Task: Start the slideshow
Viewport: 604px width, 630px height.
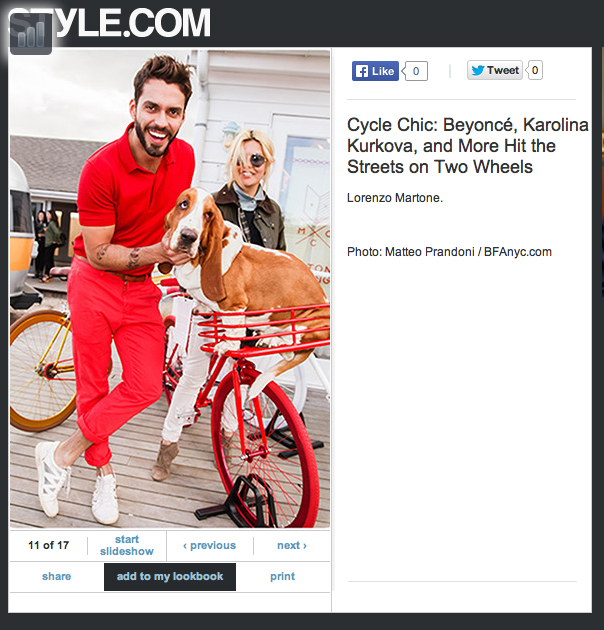Action: [127, 545]
